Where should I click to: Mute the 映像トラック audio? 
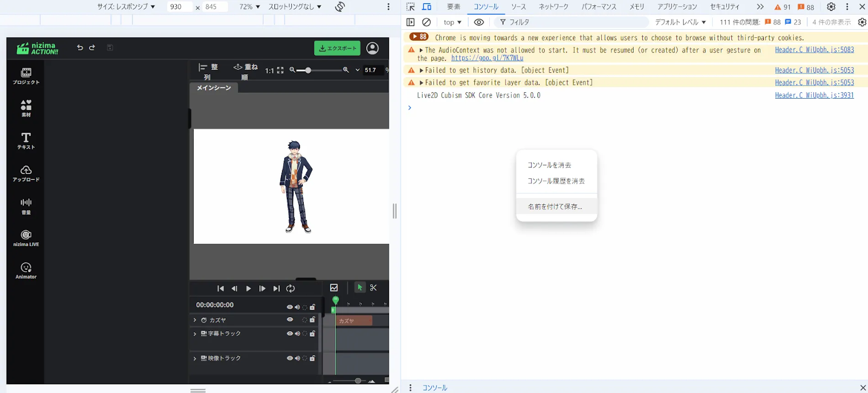[x=297, y=358]
